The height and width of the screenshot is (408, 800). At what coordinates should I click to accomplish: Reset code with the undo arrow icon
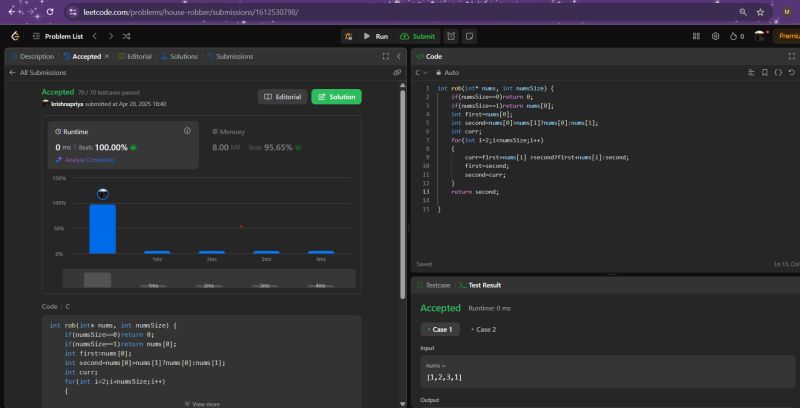(x=791, y=73)
